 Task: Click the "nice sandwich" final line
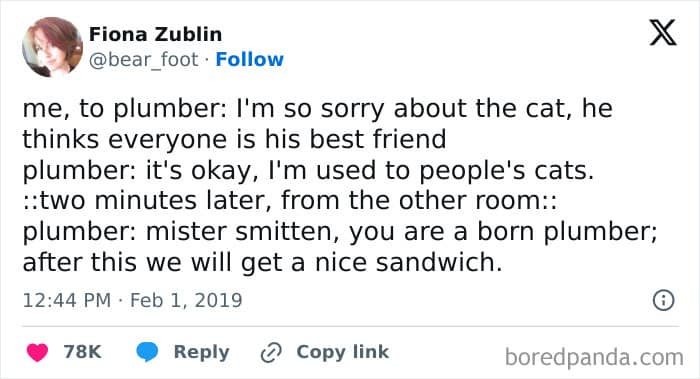(x=262, y=262)
